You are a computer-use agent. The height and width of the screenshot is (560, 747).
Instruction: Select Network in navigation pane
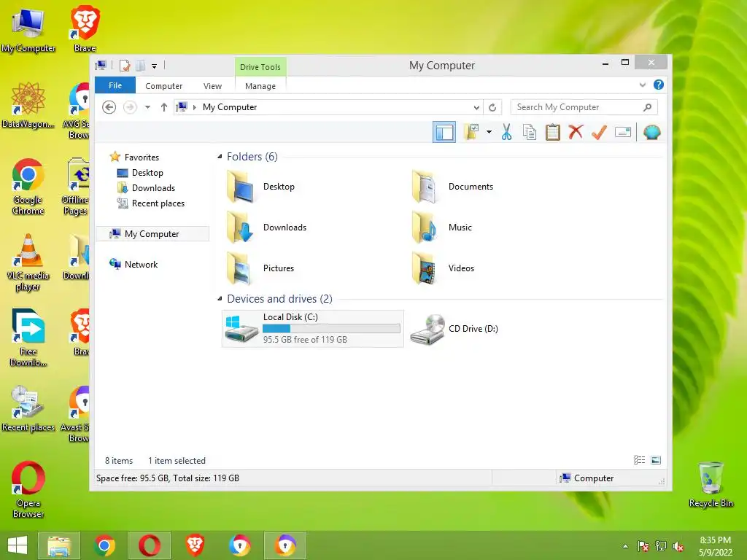tap(141, 264)
